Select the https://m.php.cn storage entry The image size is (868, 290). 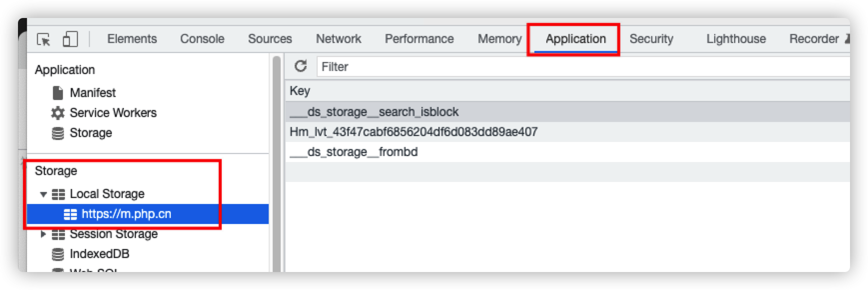[126, 214]
